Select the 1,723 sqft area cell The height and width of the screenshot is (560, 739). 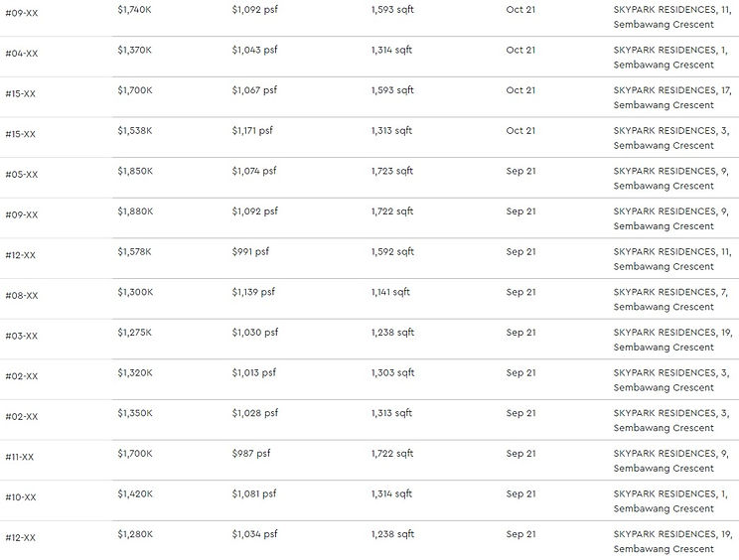392,171
